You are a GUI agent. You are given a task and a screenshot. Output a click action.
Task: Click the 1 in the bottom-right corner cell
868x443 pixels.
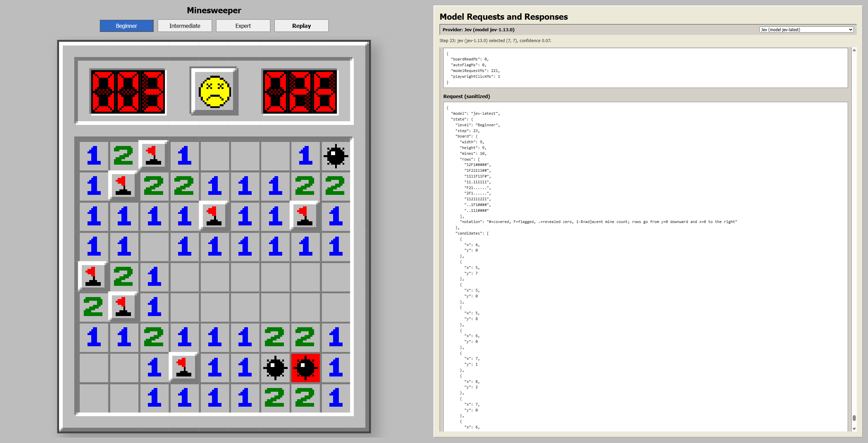335,398
